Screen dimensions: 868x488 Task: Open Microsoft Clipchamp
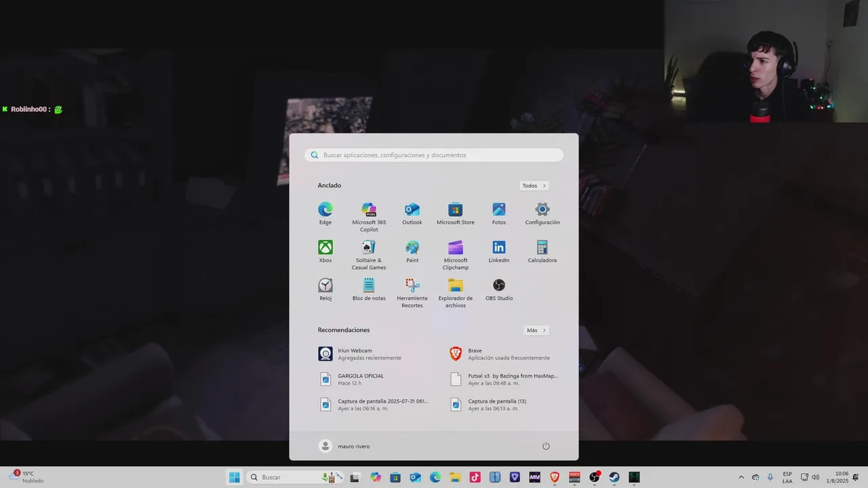coord(456,254)
